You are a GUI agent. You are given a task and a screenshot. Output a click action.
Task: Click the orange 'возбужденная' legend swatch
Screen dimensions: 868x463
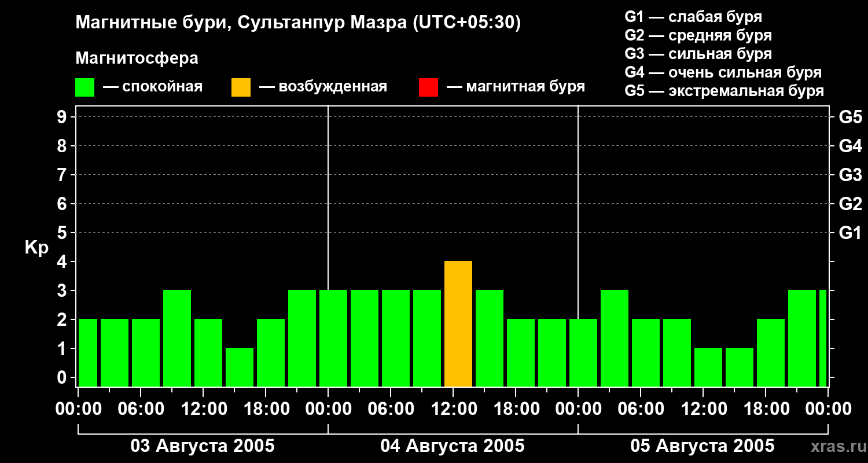coord(241,87)
